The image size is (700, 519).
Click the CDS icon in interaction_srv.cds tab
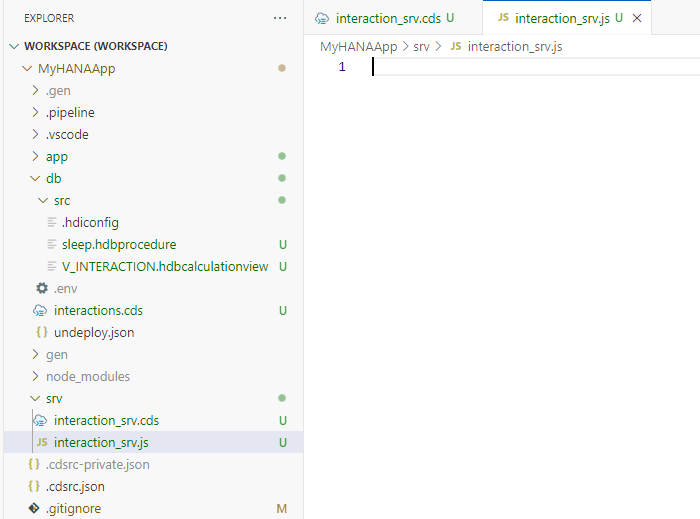click(x=322, y=18)
